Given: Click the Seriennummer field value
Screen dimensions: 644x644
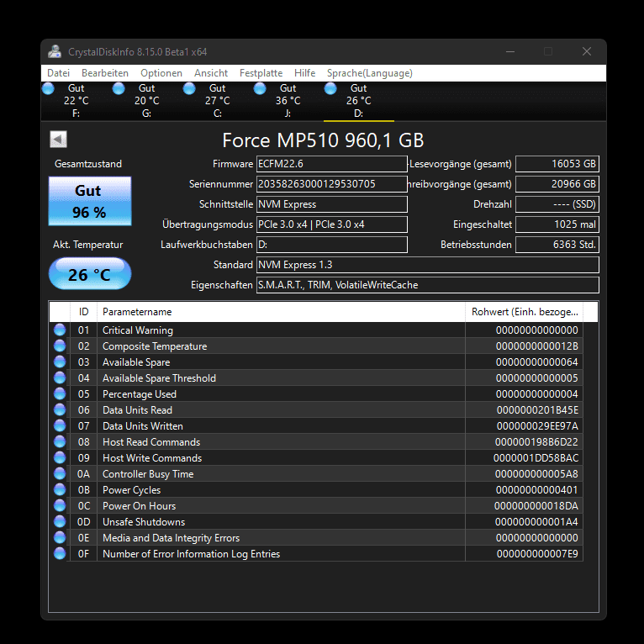Looking at the screenshot, I should pos(332,184).
